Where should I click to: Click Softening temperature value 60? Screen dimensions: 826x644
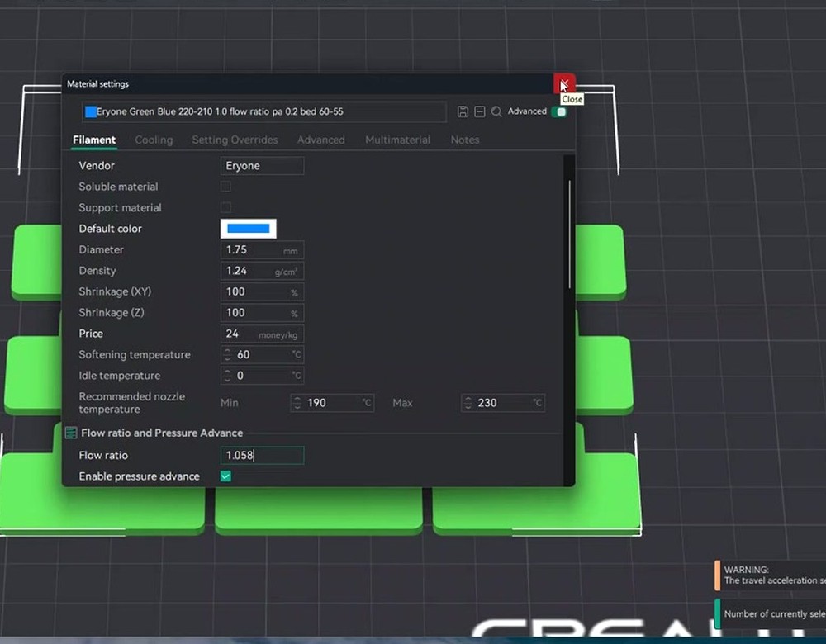244,354
